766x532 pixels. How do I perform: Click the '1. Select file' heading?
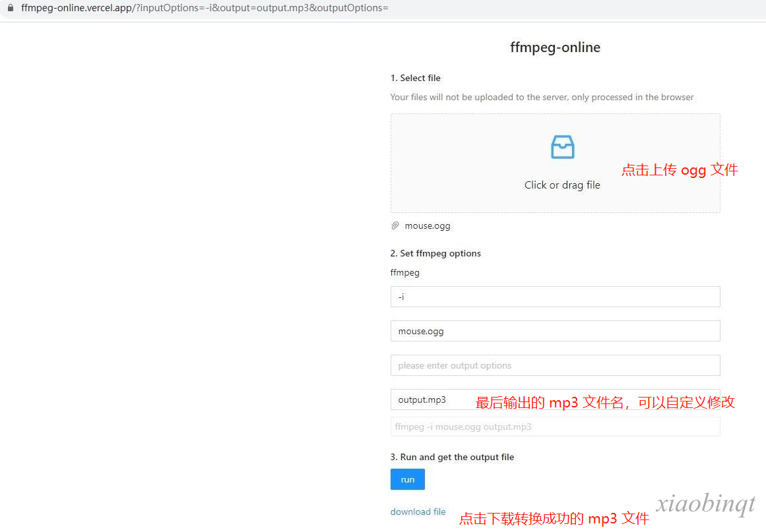(x=415, y=78)
